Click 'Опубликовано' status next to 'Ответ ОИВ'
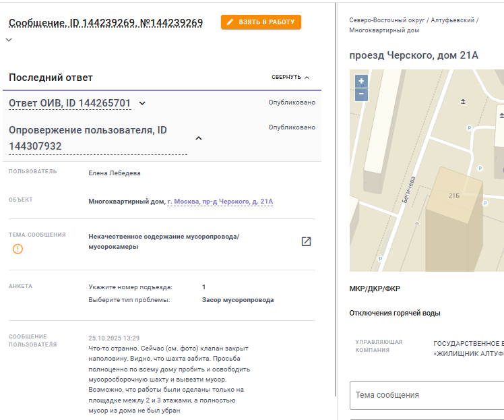Image resolution: width=504 pixels, height=420 pixels. [292, 102]
